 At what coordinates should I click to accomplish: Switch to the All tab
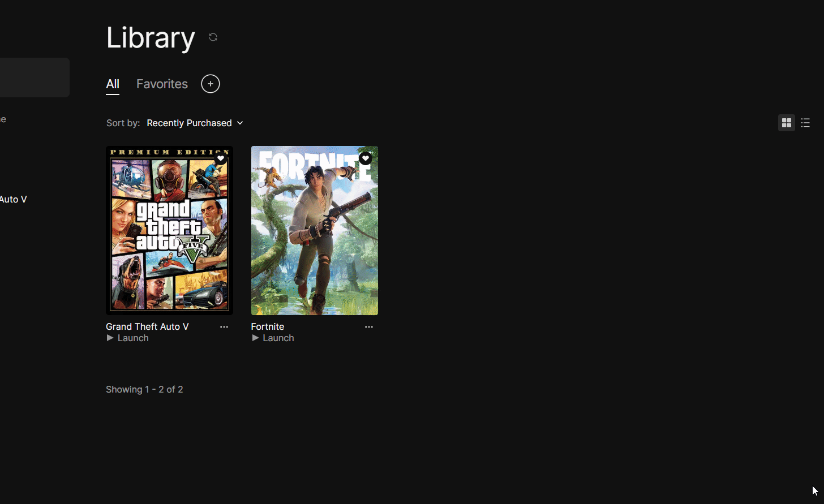click(x=113, y=84)
